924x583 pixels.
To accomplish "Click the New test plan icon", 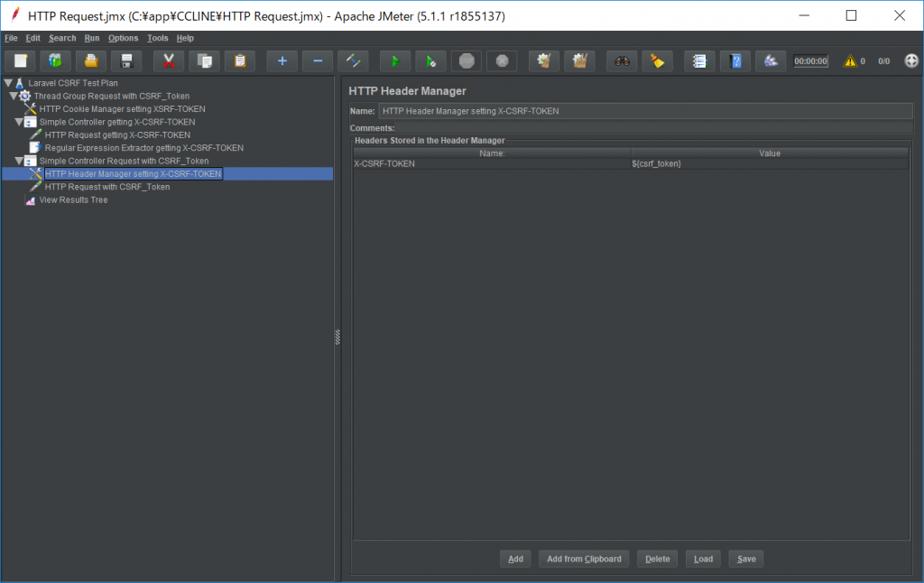I will coord(20,61).
